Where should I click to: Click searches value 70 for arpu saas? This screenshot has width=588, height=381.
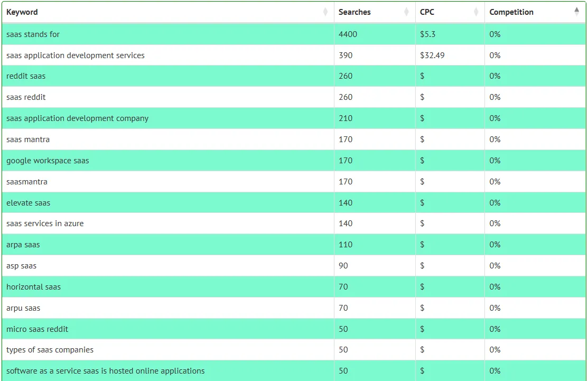click(x=343, y=308)
